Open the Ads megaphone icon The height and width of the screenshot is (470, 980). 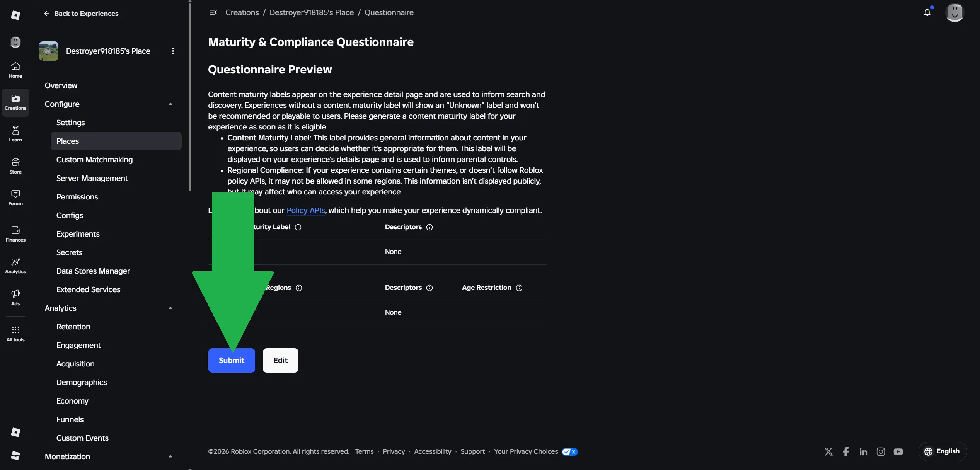[x=15, y=298]
